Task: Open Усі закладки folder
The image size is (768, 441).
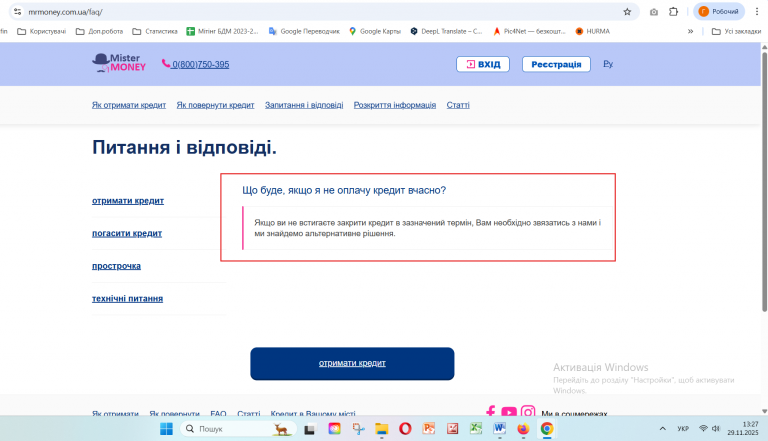Action: pyautogui.click(x=736, y=31)
